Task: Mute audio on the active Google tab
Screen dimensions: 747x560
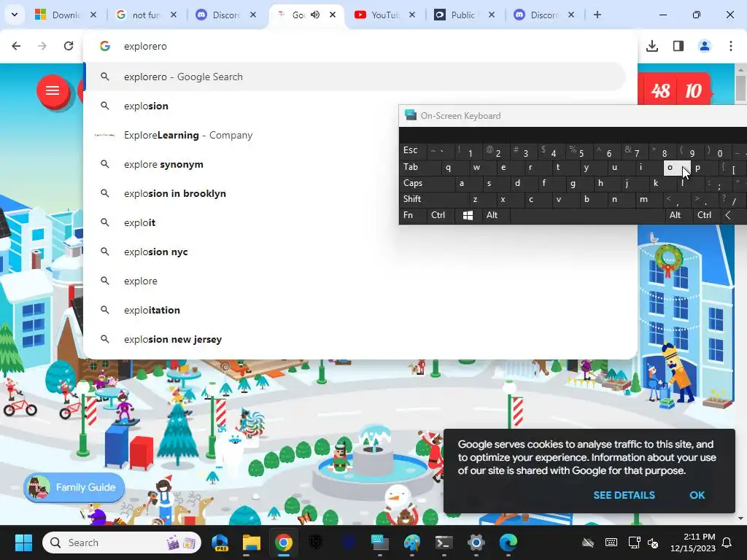Action: click(x=315, y=15)
